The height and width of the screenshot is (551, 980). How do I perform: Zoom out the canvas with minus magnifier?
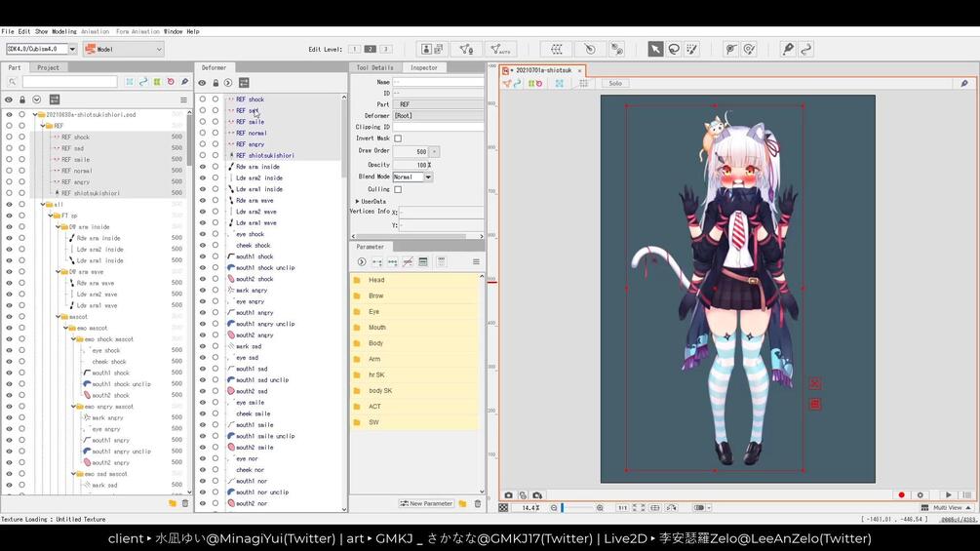click(x=554, y=508)
